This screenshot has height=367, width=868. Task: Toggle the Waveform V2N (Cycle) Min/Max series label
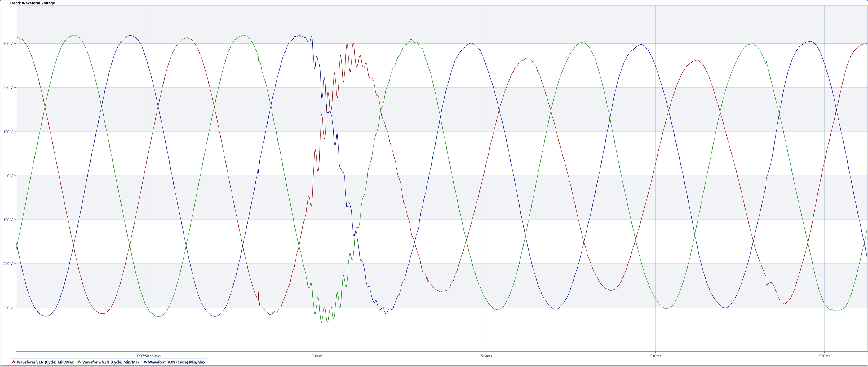(111, 362)
